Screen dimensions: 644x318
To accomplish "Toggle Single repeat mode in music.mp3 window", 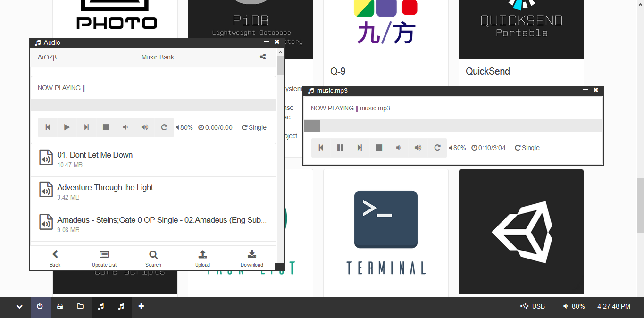I will click(x=527, y=148).
